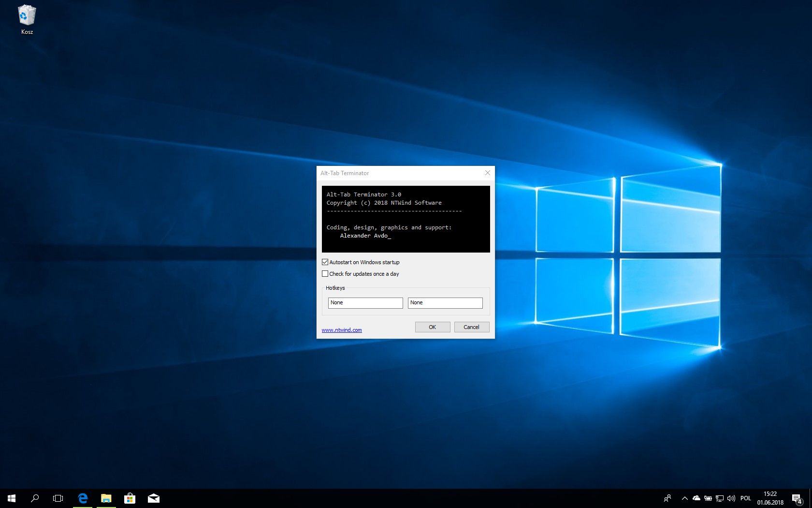This screenshot has height=508, width=812.
Task: Confirm settings with the OK button
Action: [x=433, y=327]
